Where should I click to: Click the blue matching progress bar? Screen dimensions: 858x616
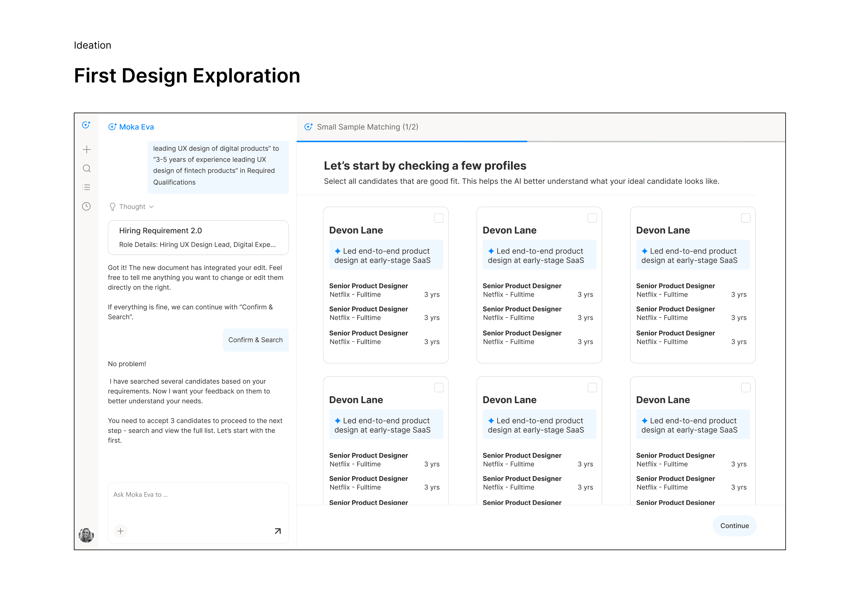click(x=411, y=142)
